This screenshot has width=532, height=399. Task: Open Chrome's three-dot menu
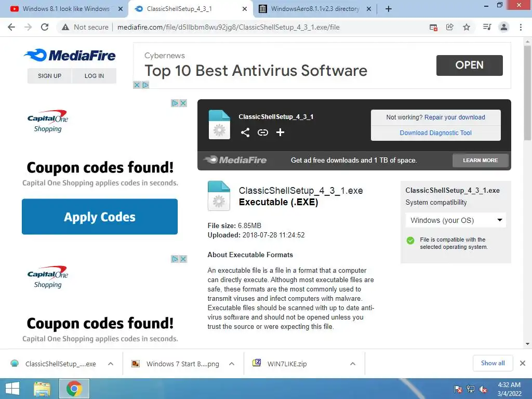(x=521, y=27)
